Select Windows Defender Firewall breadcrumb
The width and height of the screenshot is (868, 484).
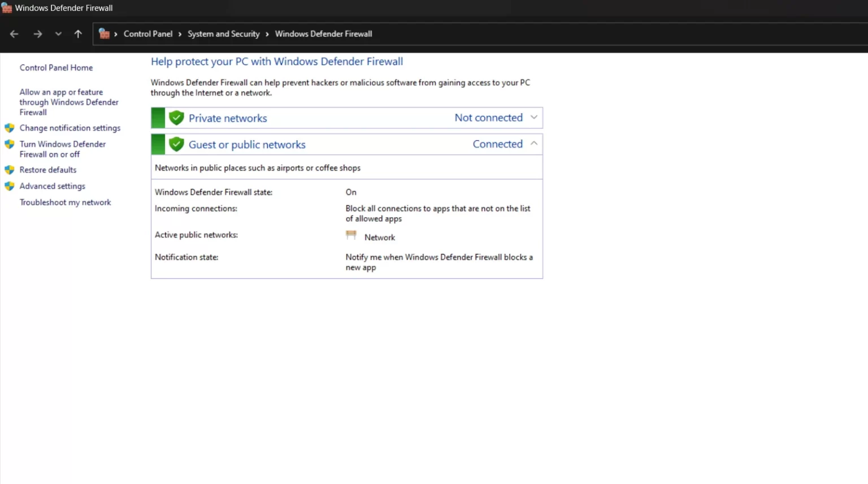point(324,34)
